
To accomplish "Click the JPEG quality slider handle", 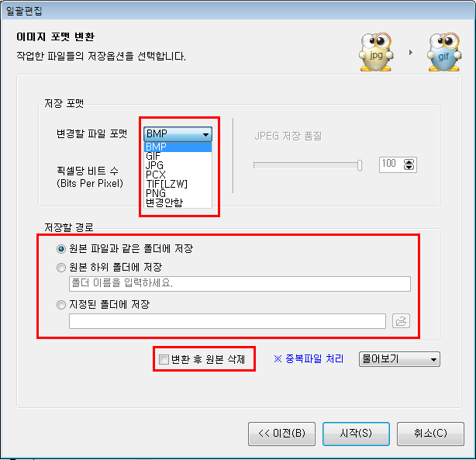I will (x=360, y=165).
